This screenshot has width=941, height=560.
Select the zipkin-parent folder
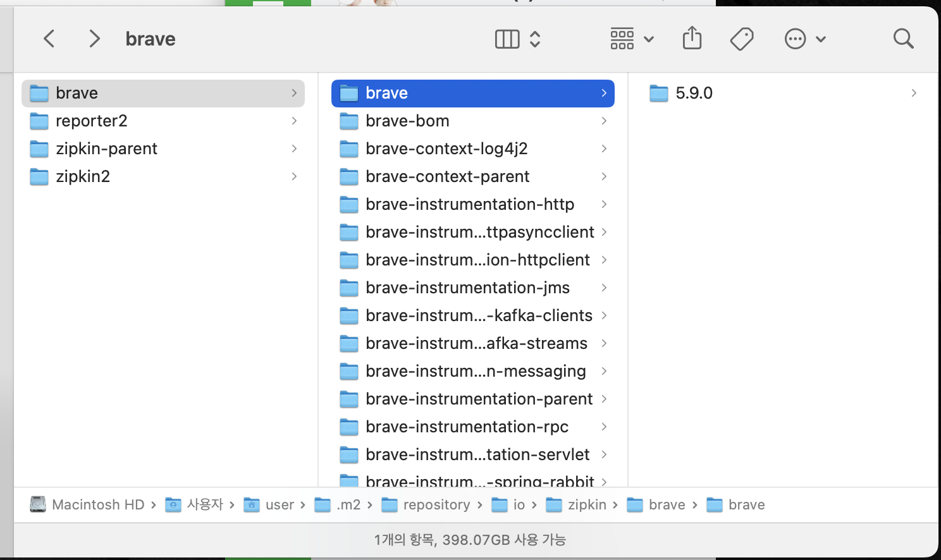click(163, 149)
